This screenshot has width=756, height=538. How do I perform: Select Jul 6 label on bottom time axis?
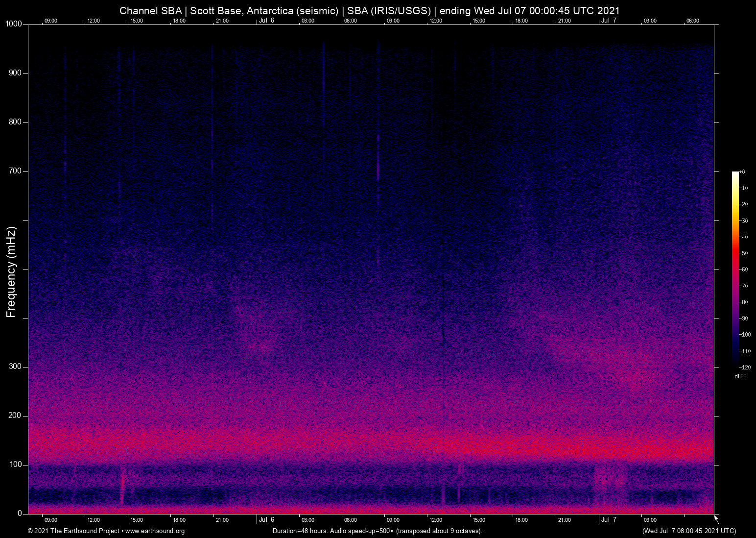266,520
